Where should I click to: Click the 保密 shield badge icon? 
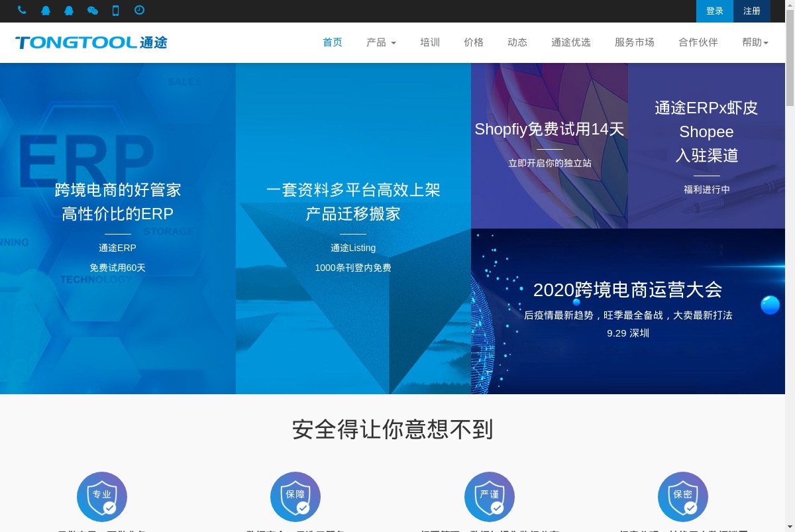click(x=683, y=497)
